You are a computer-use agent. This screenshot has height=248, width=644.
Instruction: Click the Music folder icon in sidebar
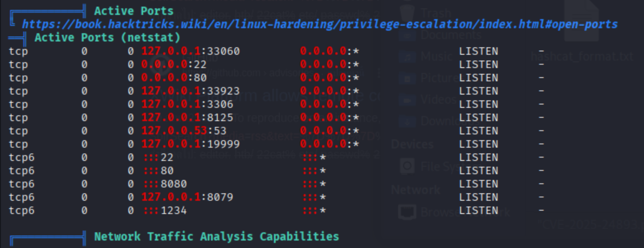point(406,56)
